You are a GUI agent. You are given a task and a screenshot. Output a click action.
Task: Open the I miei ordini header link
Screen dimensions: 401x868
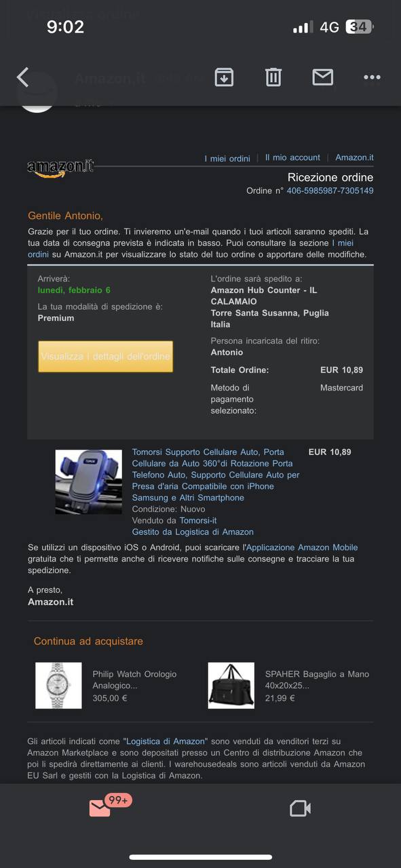pos(227,159)
